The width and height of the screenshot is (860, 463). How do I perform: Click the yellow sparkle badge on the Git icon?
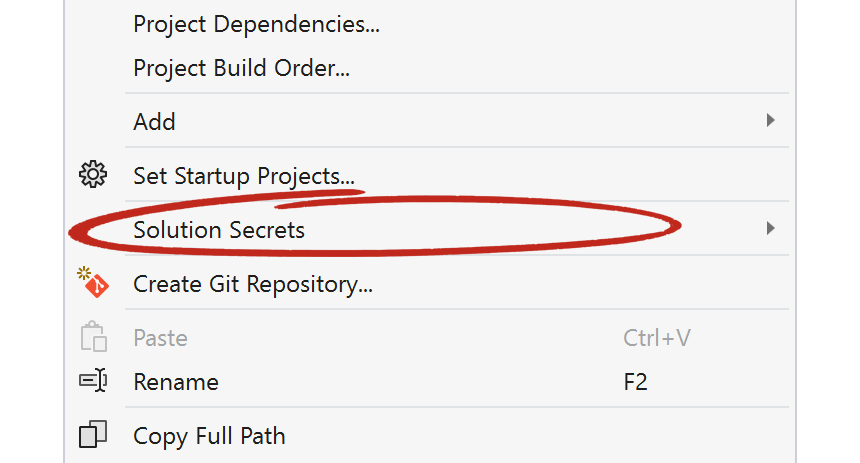pyautogui.click(x=83, y=273)
